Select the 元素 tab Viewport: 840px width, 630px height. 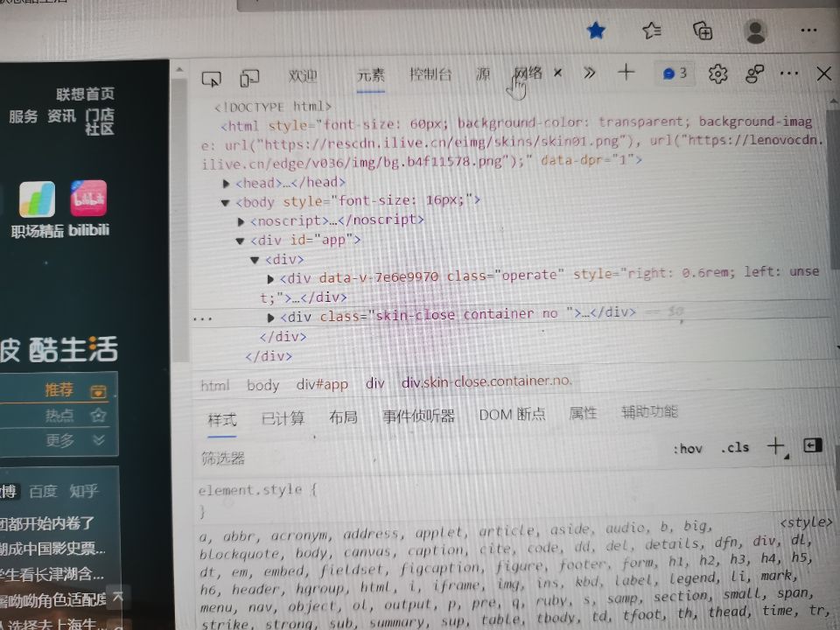(x=371, y=75)
